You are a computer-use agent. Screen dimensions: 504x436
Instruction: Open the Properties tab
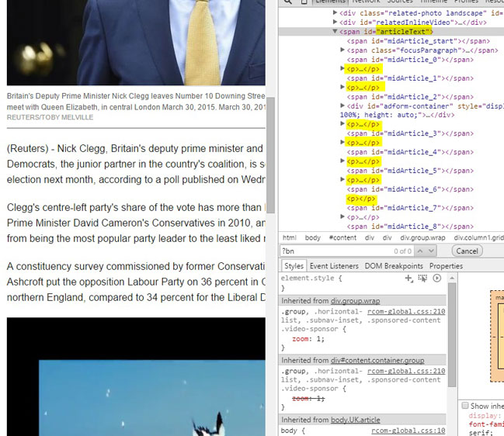pyautogui.click(x=446, y=266)
